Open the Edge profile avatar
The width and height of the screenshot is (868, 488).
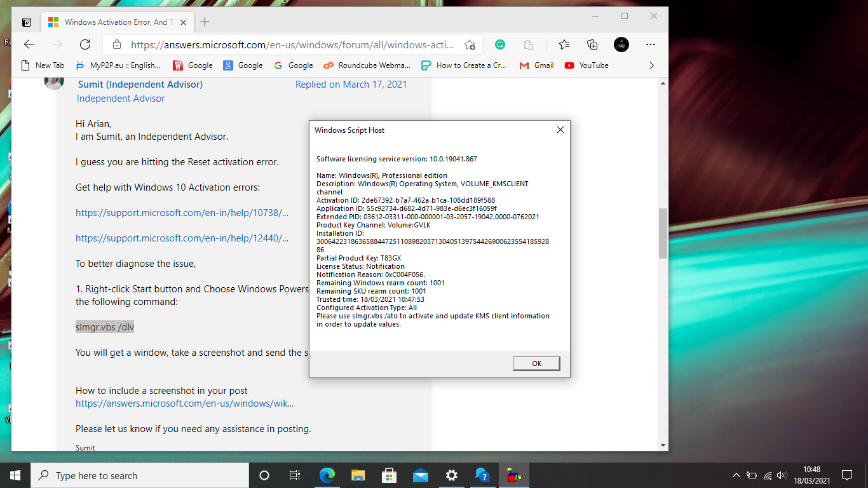621,44
